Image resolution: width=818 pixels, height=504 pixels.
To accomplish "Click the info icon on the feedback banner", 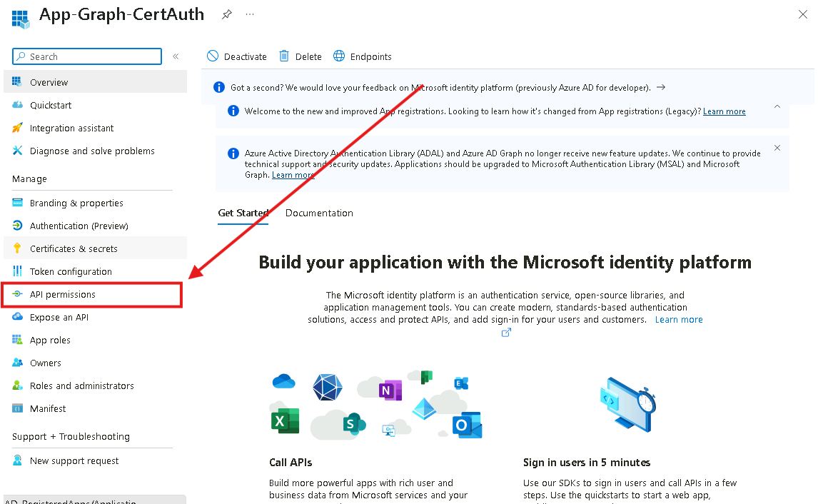I will (219, 87).
